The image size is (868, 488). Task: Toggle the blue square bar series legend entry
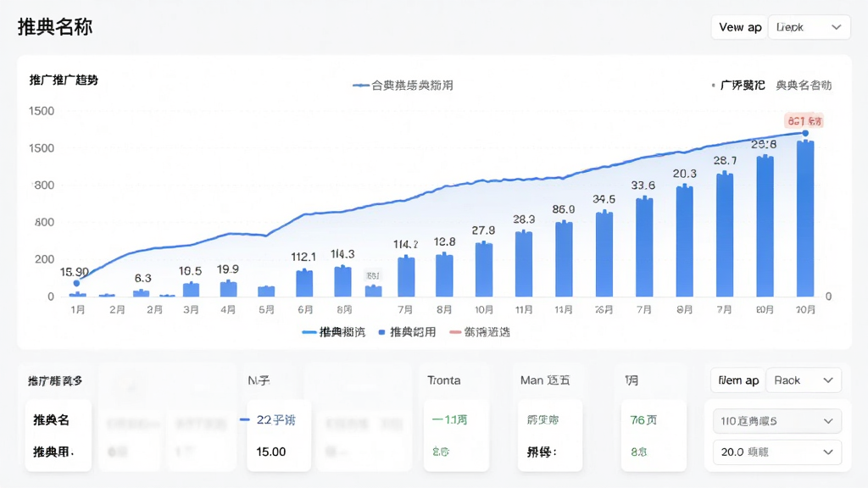pyautogui.click(x=407, y=332)
